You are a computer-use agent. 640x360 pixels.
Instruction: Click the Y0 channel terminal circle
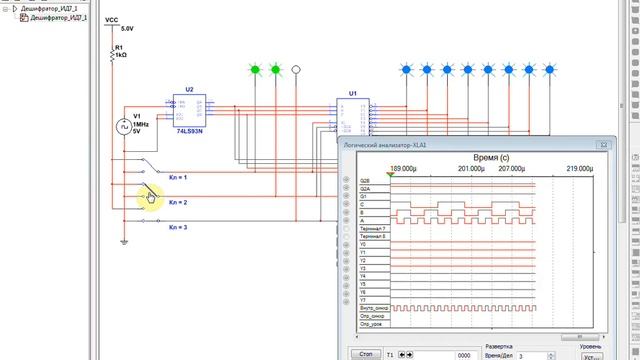coord(346,245)
